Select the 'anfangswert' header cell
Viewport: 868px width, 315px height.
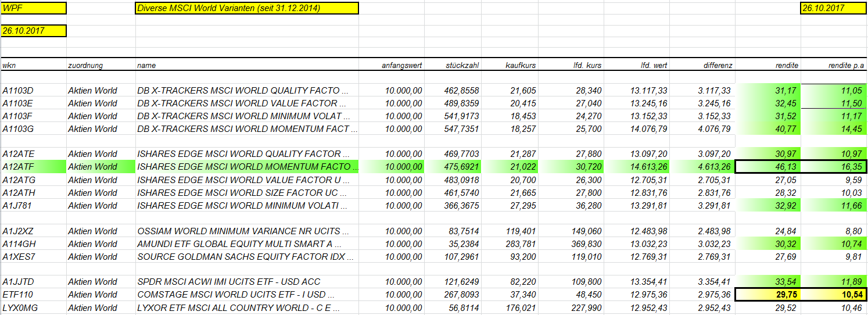401,66
